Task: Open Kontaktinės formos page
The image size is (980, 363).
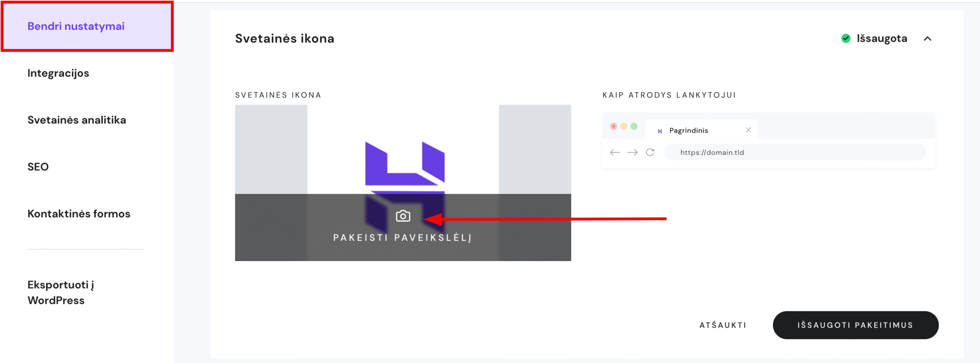Action: (79, 214)
